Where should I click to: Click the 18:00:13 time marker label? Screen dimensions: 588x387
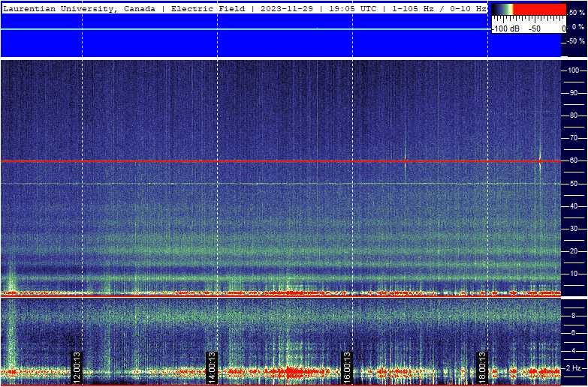pos(482,367)
